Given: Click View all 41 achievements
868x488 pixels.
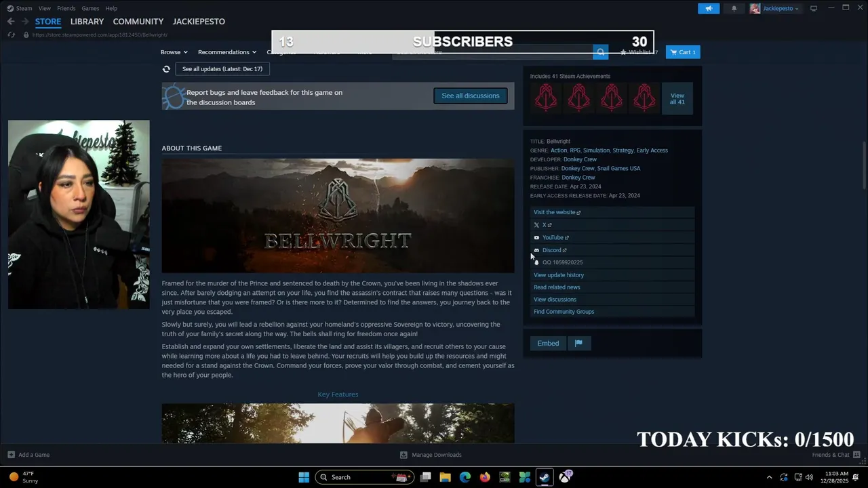Looking at the screenshot, I should (x=677, y=98).
